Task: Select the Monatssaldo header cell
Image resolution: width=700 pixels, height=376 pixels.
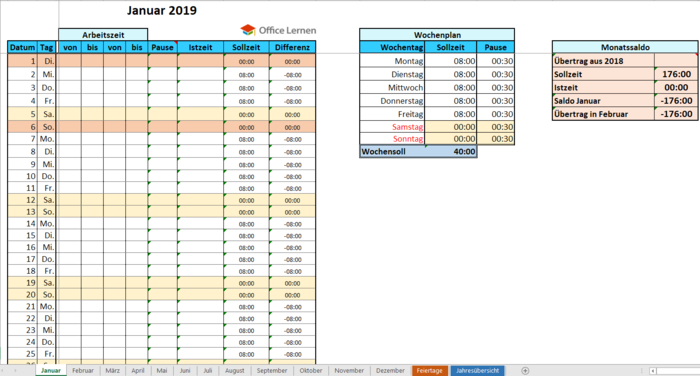Action: point(625,47)
